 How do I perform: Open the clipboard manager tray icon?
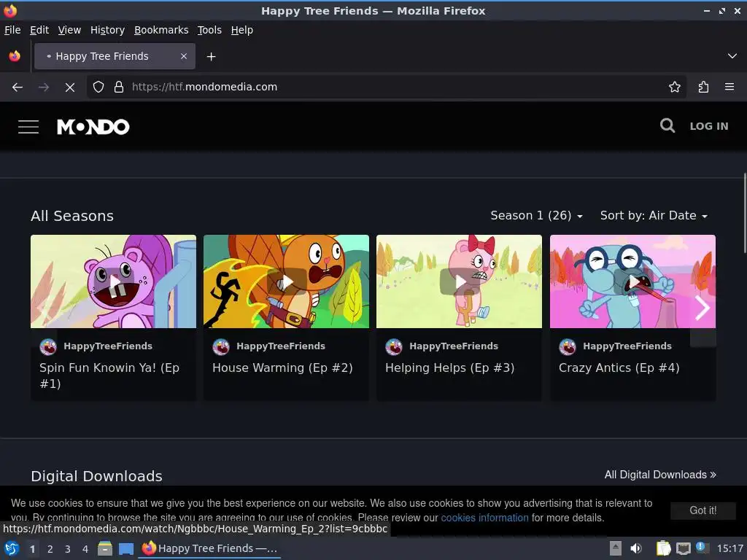(663, 548)
